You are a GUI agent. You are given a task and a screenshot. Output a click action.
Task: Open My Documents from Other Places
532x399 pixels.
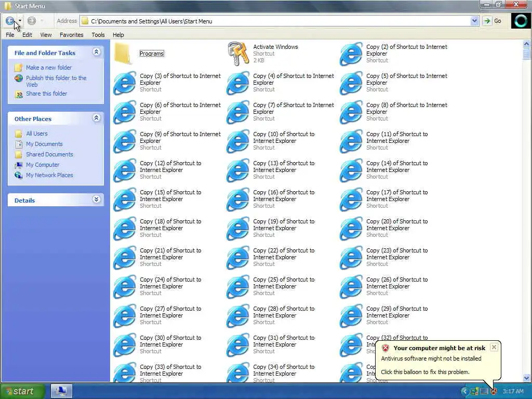[44, 144]
